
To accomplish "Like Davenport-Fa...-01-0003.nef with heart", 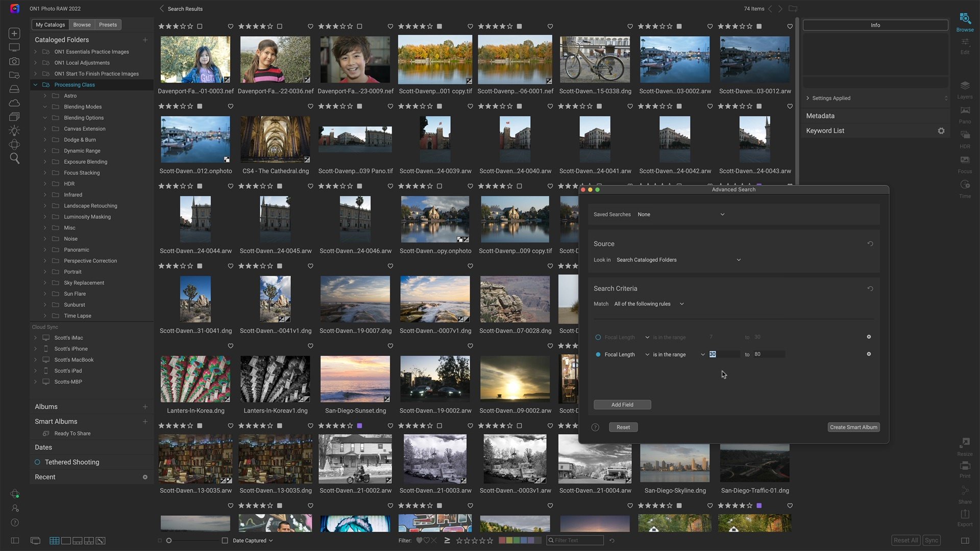I will pos(230,26).
